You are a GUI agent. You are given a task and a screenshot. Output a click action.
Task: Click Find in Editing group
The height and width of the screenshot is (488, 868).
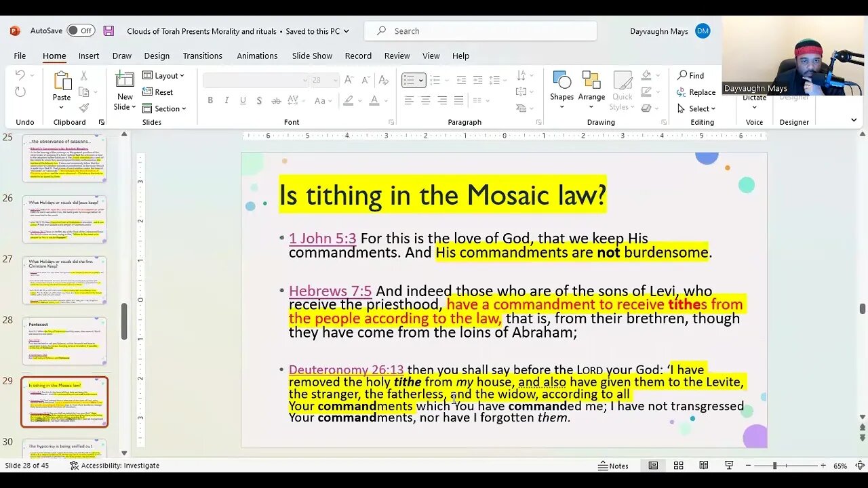(691, 75)
